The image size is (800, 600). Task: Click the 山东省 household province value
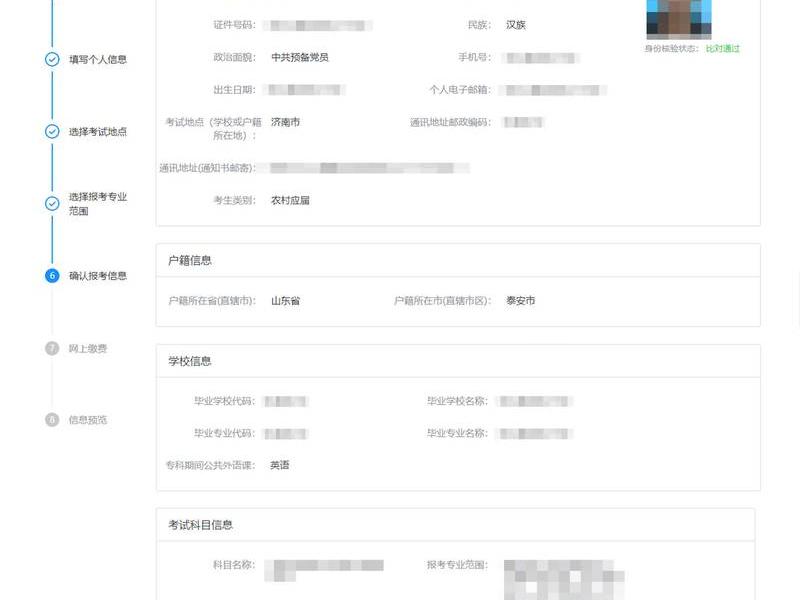pyautogui.click(x=285, y=301)
